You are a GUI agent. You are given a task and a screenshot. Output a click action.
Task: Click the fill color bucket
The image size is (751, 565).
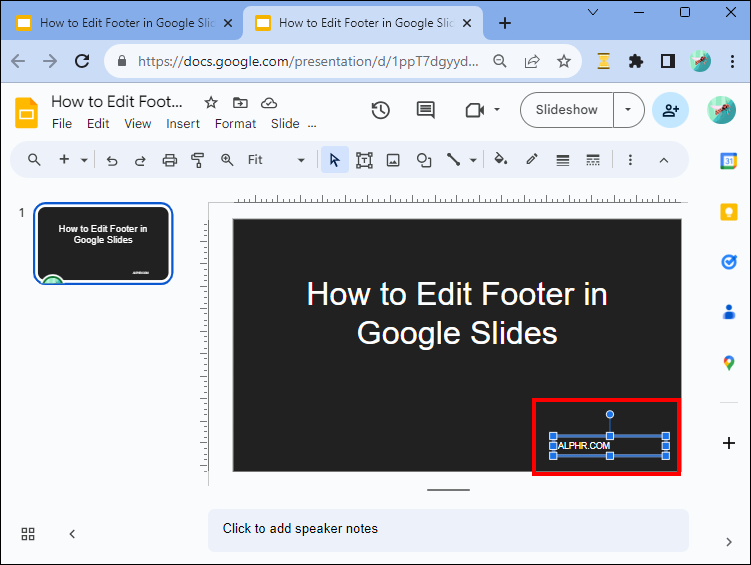tap(501, 160)
